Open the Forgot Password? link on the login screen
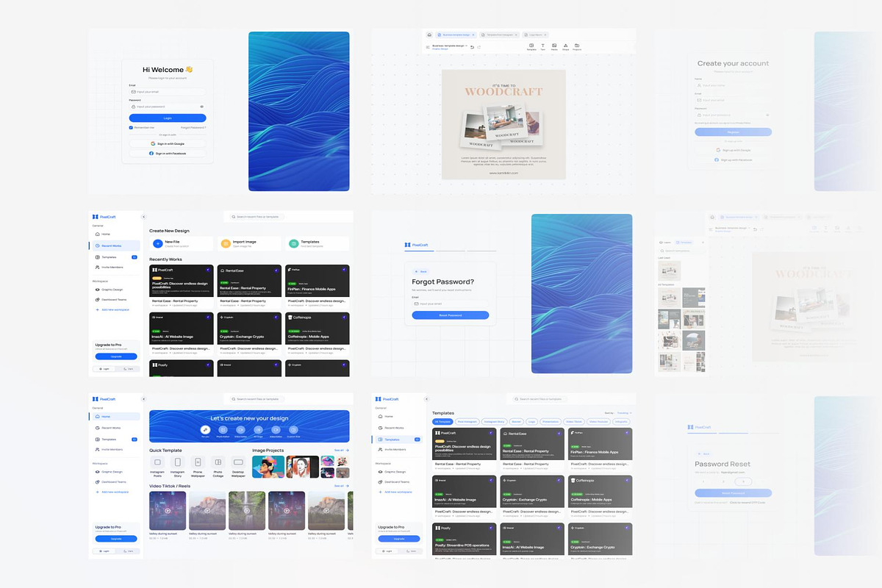 pos(193,127)
